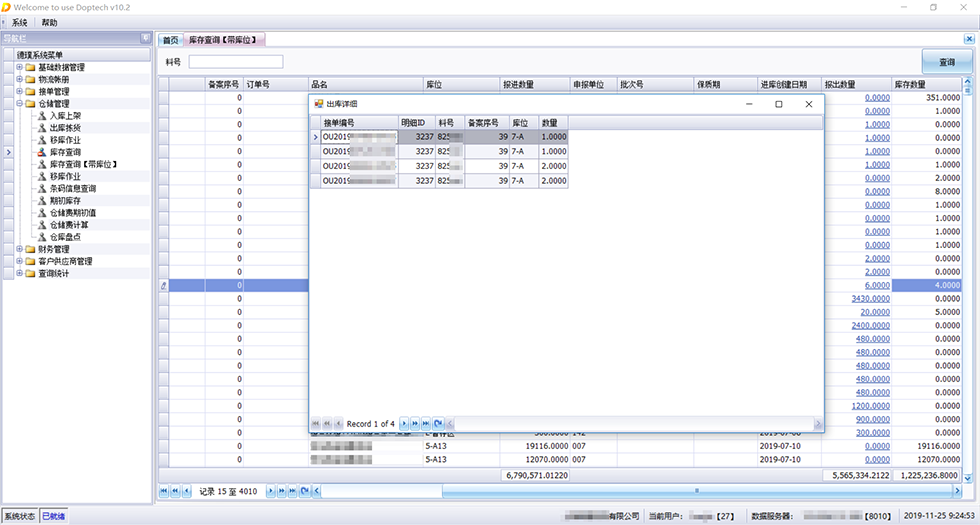Open the 系统 menu

(x=19, y=22)
